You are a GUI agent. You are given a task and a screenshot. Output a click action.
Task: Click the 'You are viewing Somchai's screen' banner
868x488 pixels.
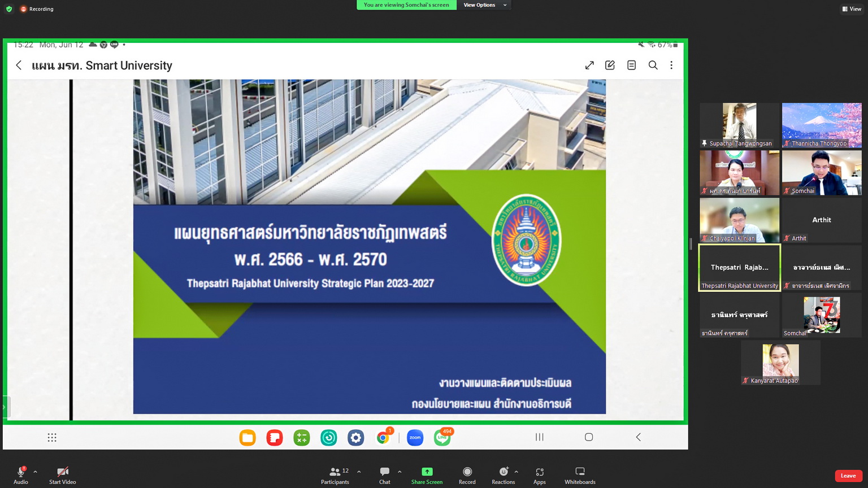(x=406, y=5)
